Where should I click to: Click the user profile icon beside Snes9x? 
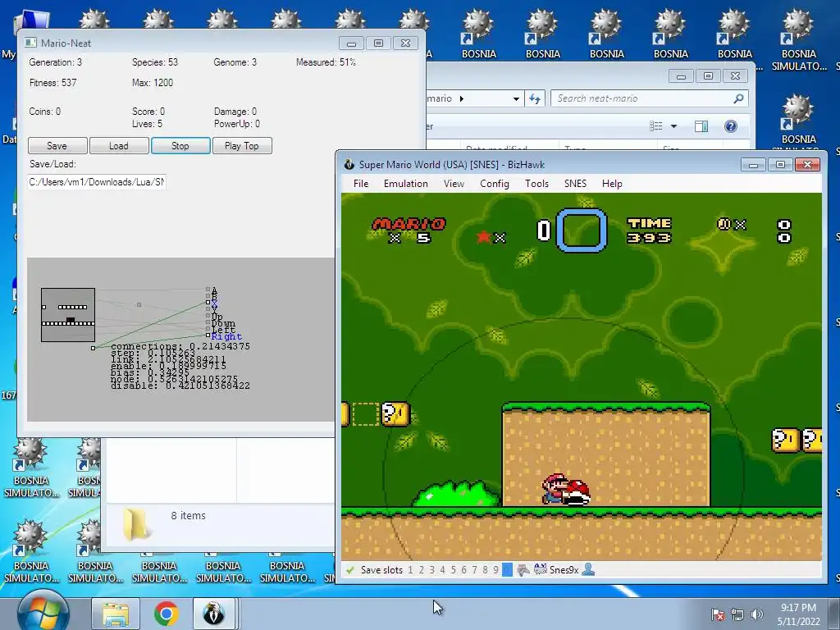click(x=588, y=569)
